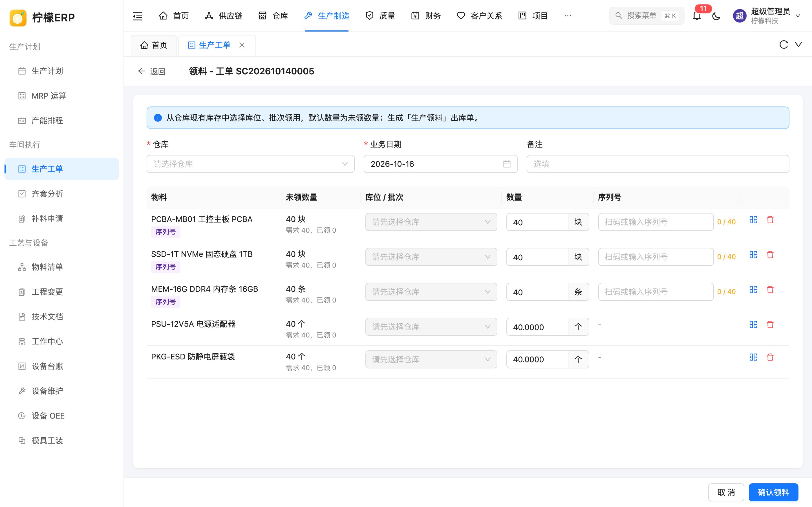This screenshot has width=812, height=507.
Task: Focus serial number input for PCBA-MB01
Action: pyautogui.click(x=656, y=222)
